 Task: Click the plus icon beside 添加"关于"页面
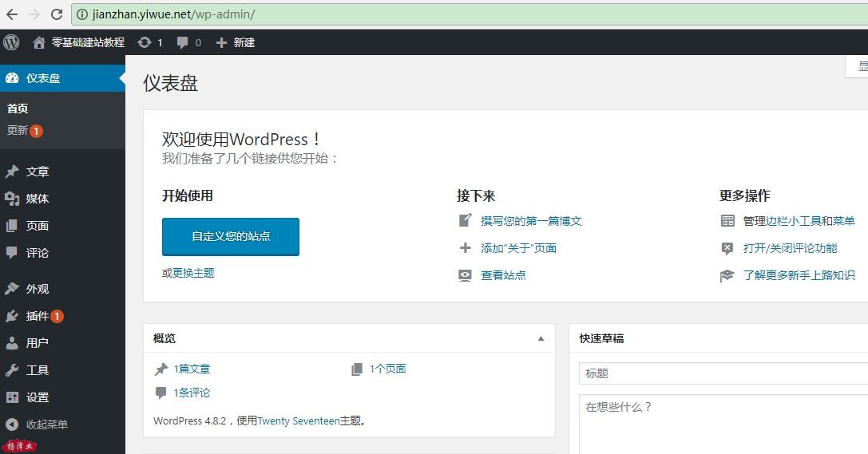pyautogui.click(x=466, y=247)
